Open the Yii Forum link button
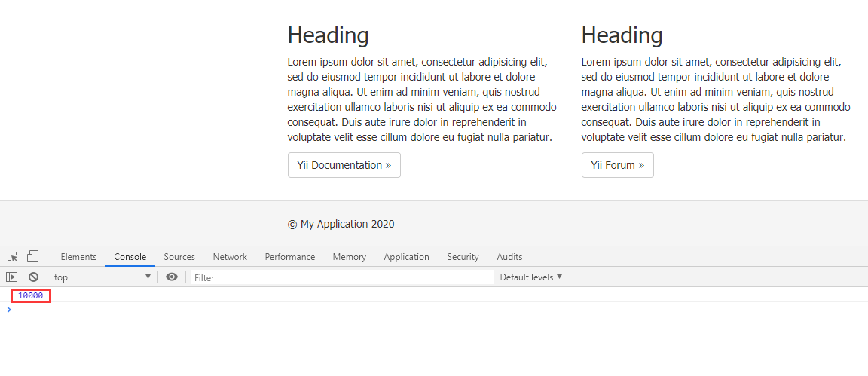The width and height of the screenshot is (868, 376). (x=617, y=165)
